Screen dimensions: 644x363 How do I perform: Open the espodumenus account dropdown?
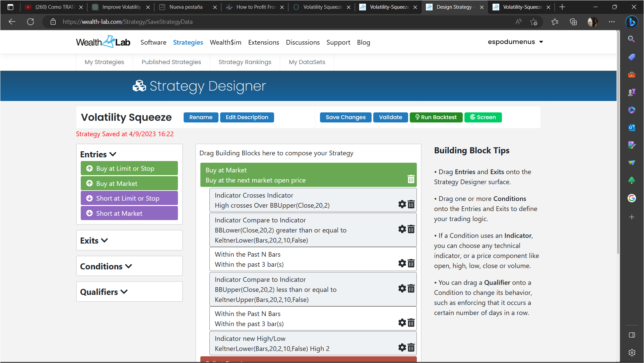(515, 42)
